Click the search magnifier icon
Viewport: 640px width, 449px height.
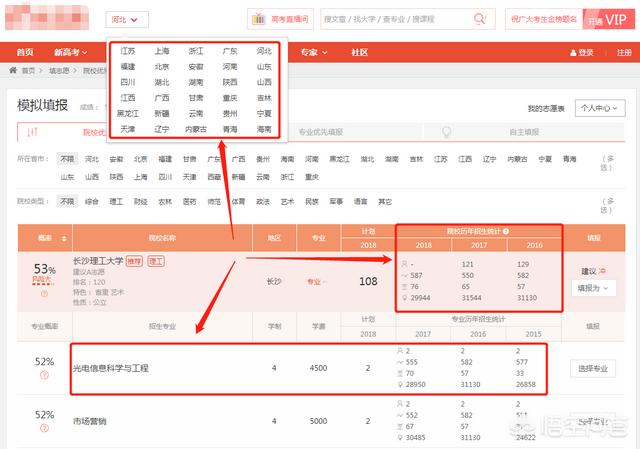(x=481, y=19)
